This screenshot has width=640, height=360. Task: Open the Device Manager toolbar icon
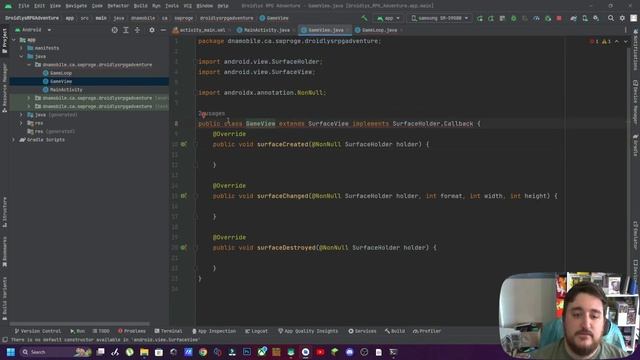(x=585, y=18)
